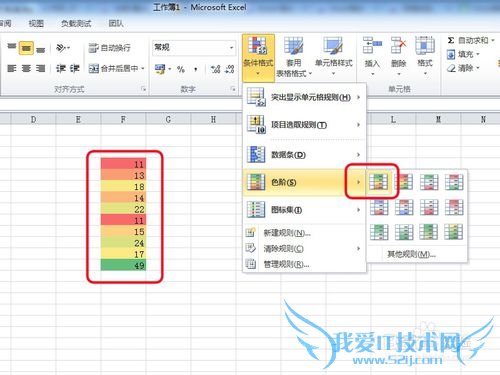Click the 格式 cells icon

pyautogui.click(x=425, y=45)
